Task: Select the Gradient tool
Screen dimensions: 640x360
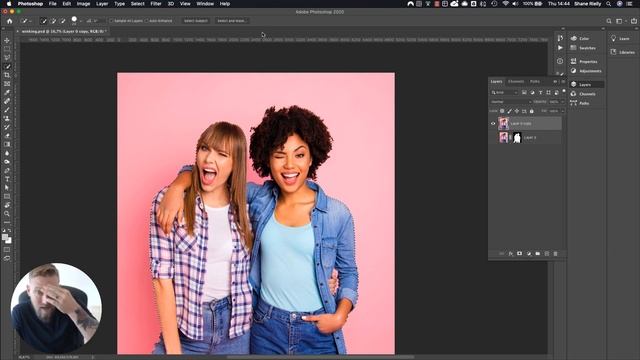Action: click(7, 144)
